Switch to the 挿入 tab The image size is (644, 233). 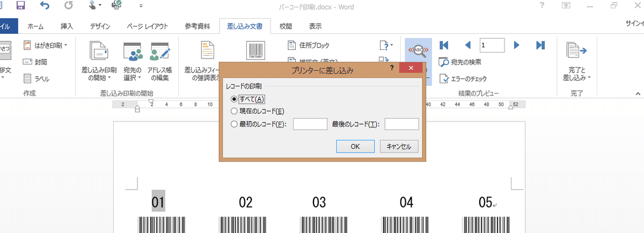[x=67, y=26]
